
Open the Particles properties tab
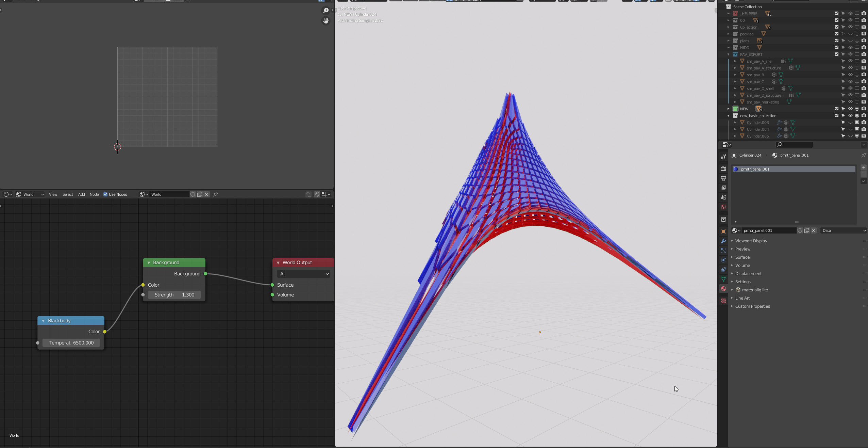[723, 251]
